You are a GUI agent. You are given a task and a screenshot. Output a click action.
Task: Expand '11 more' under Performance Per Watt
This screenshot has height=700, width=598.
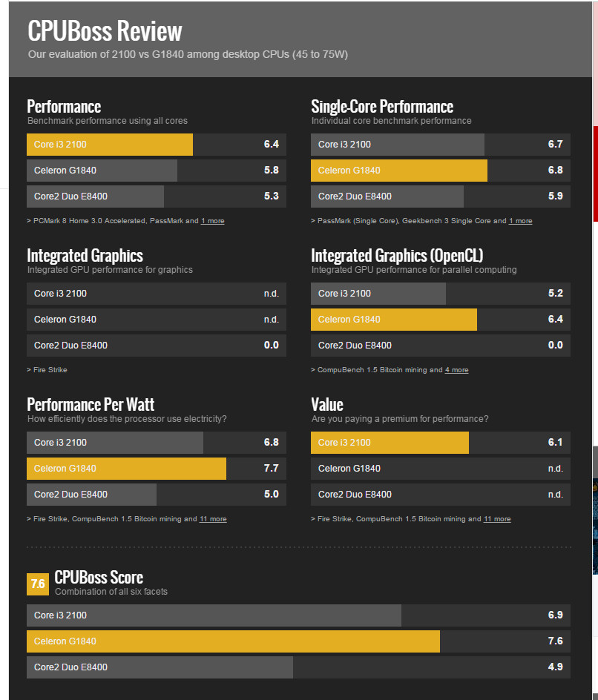click(213, 519)
